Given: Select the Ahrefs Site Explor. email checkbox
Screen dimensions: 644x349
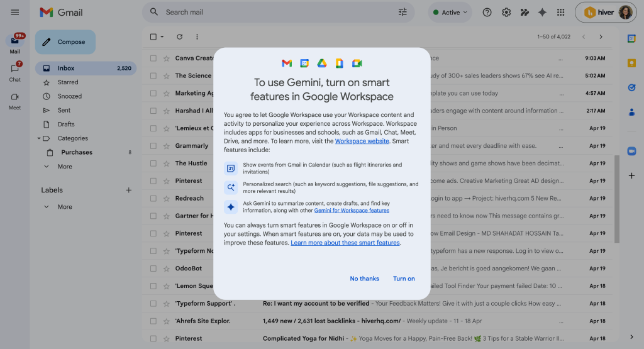Looking at the screenshot, I should 153,321.
